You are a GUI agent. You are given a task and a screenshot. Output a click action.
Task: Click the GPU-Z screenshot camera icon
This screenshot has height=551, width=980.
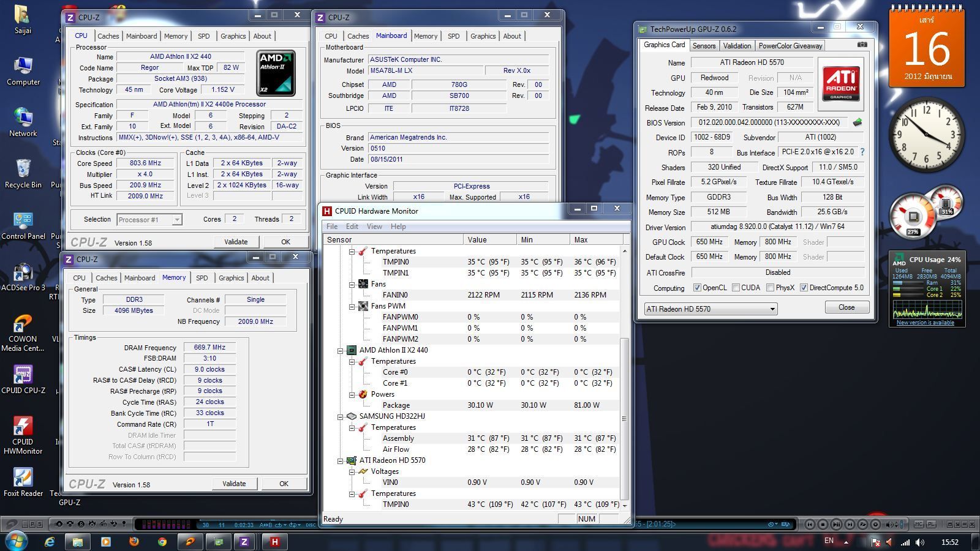pos(862,45)
